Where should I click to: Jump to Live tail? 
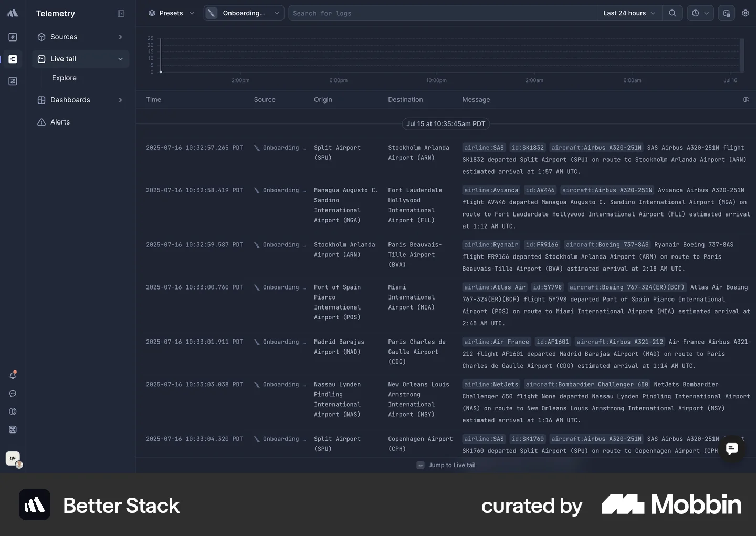(x=446, y=465)
